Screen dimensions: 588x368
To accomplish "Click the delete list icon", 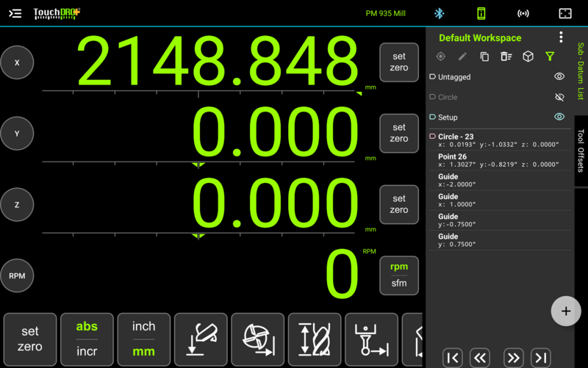I will click(506, 57).
